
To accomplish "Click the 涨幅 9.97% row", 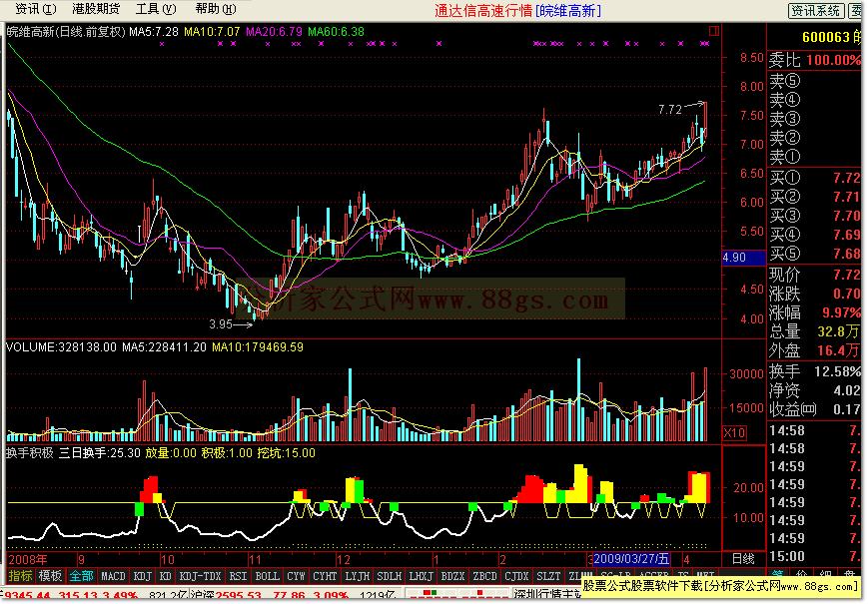I will pyautogui.click(x=814, y=312).
